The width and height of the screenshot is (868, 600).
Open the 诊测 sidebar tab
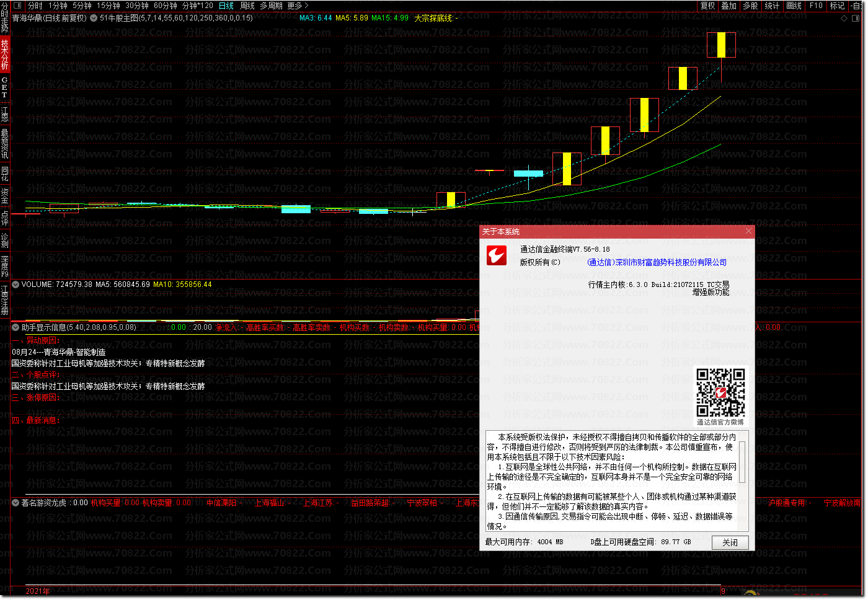[5, 240]
